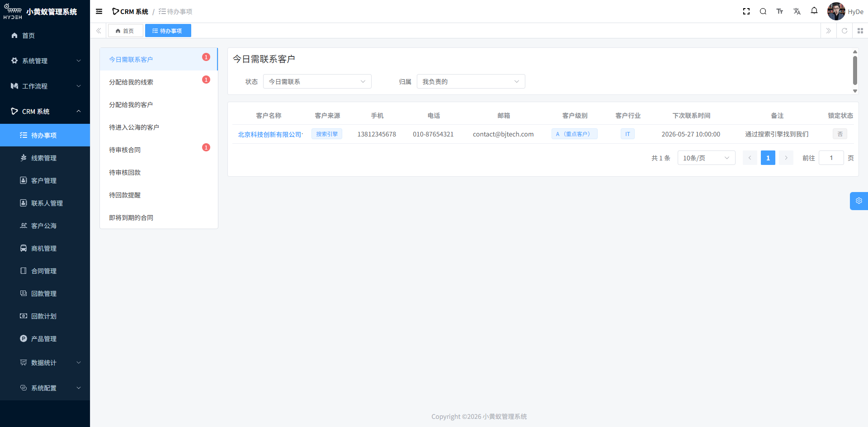Open the tab grid options icon

coord(860,31)
